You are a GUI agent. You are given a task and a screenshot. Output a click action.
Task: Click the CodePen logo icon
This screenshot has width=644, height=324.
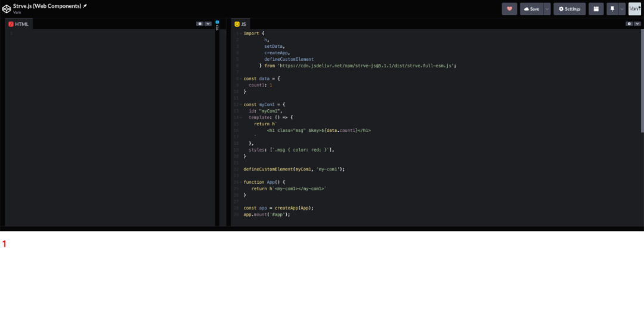6,8
